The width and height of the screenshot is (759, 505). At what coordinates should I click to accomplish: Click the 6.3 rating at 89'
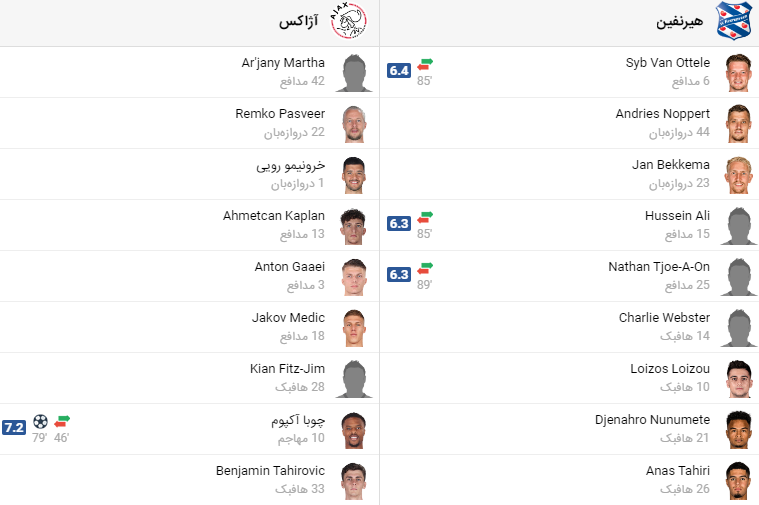click(399, 275)
